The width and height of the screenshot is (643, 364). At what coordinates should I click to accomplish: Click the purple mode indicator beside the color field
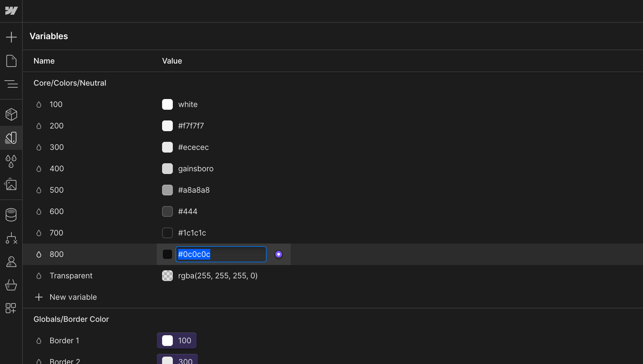279,254
